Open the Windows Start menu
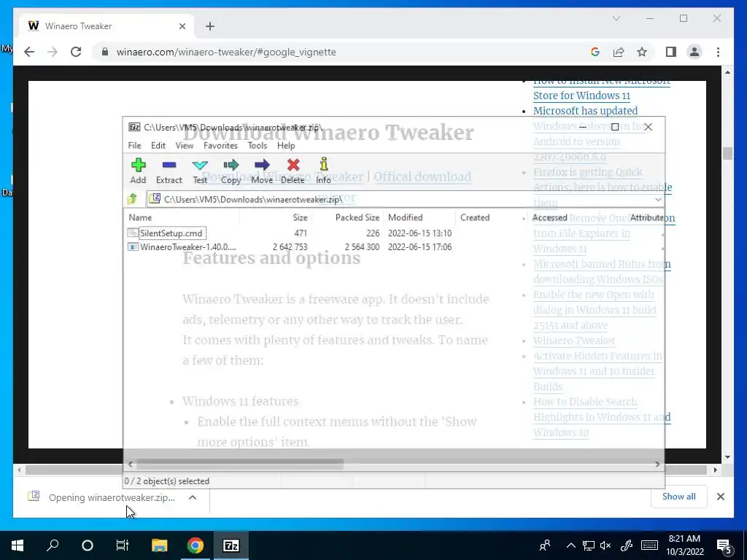 [18, 545]
